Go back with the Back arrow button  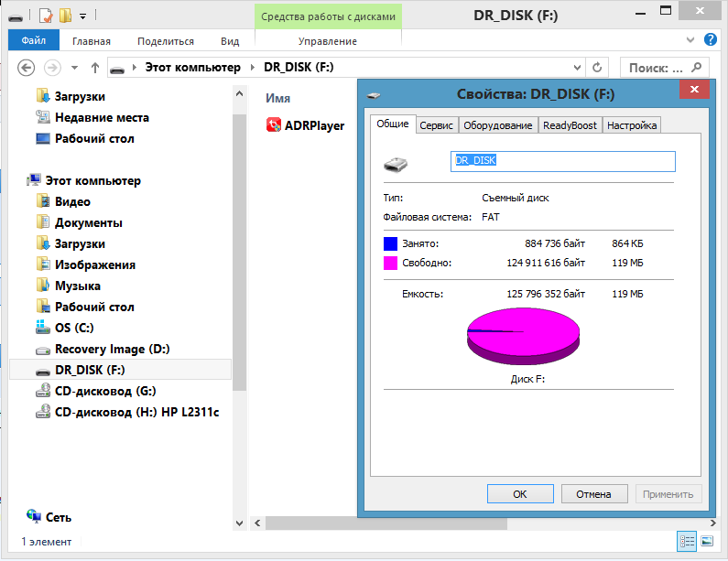tap(26, 68)
